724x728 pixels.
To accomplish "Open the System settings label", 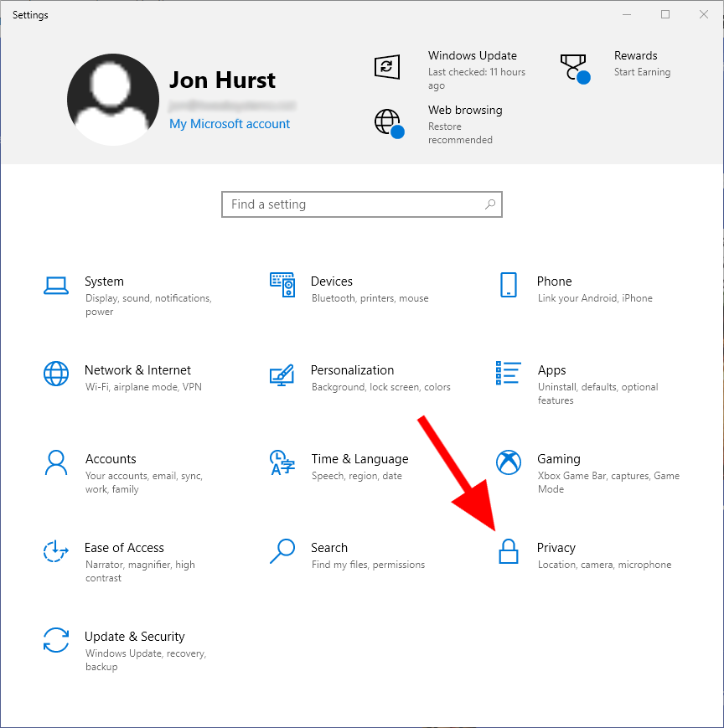I will coord(104,281).
